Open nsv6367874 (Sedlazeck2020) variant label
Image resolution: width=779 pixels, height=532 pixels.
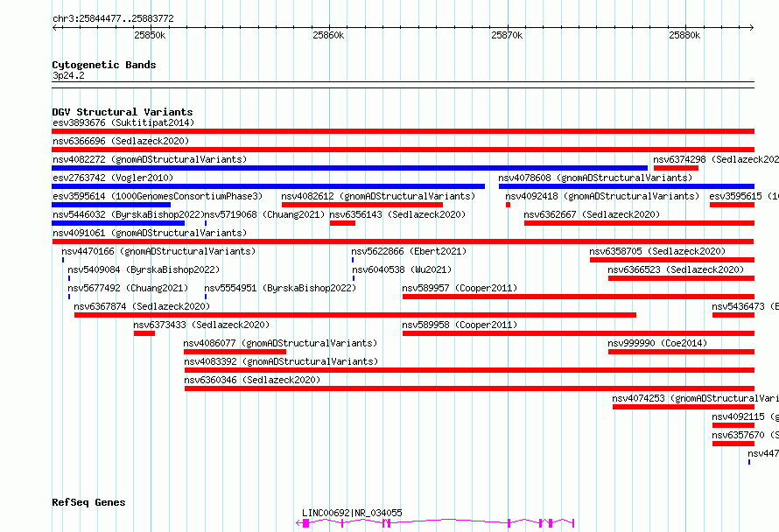pyautogui.click(x=142, y=306)
